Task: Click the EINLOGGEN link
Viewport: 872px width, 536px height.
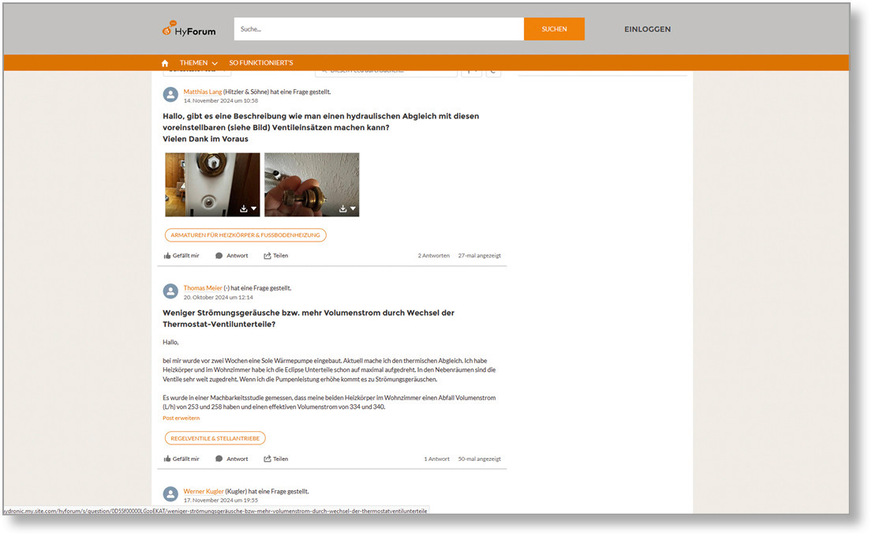Action: [x=647, y=29]
